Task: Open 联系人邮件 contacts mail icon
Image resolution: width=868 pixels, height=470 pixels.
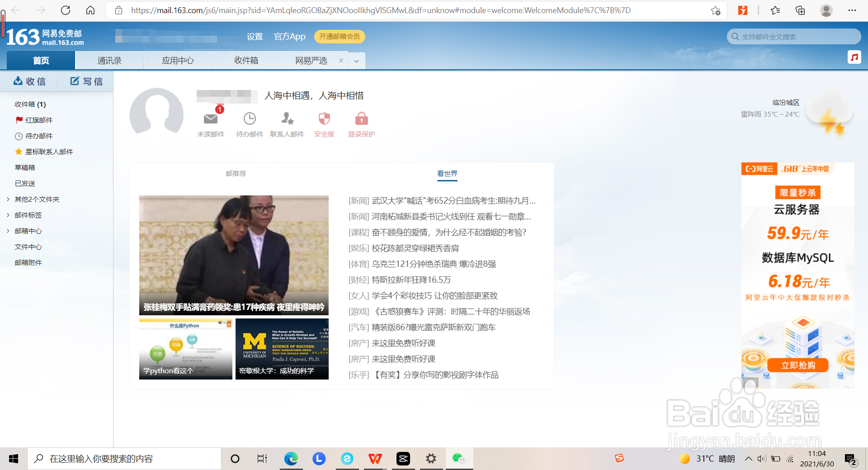Action: pyautogui.click(x=287, y=119)
